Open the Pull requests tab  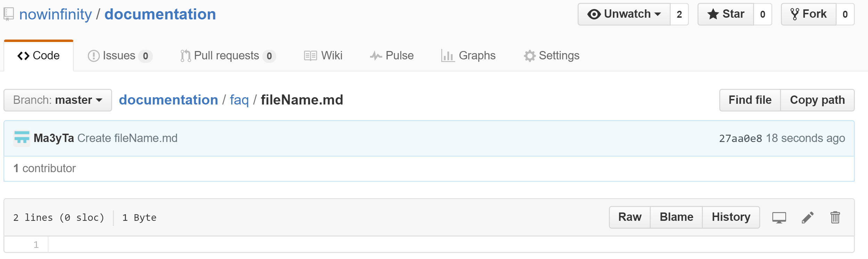[x=227, y=56]
